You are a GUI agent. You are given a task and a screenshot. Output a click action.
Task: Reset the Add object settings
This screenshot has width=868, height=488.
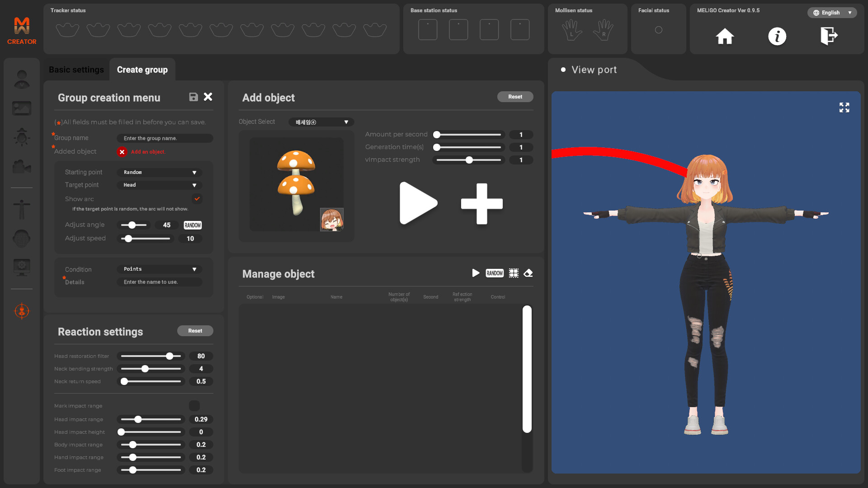[x=515, y=97]
